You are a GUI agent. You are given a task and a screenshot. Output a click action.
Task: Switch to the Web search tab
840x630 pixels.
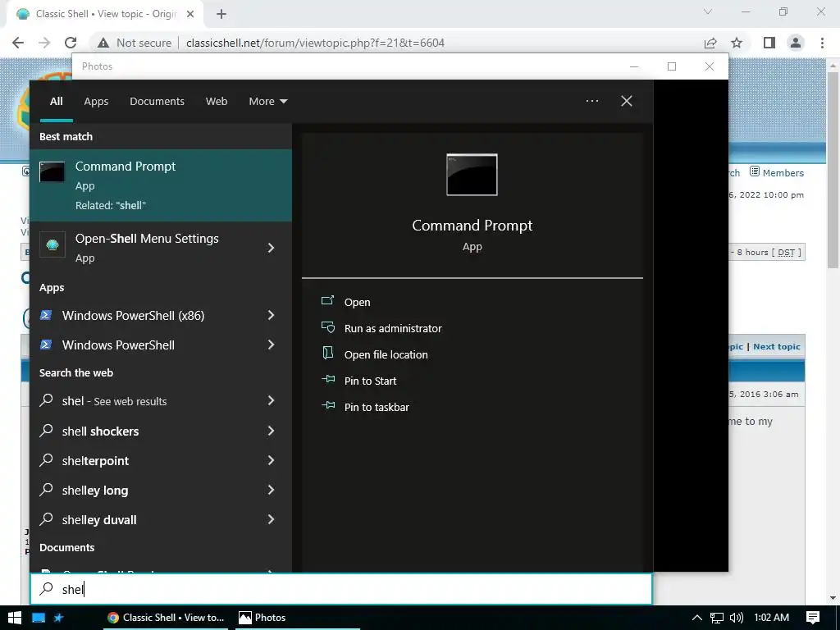point(217,101)
